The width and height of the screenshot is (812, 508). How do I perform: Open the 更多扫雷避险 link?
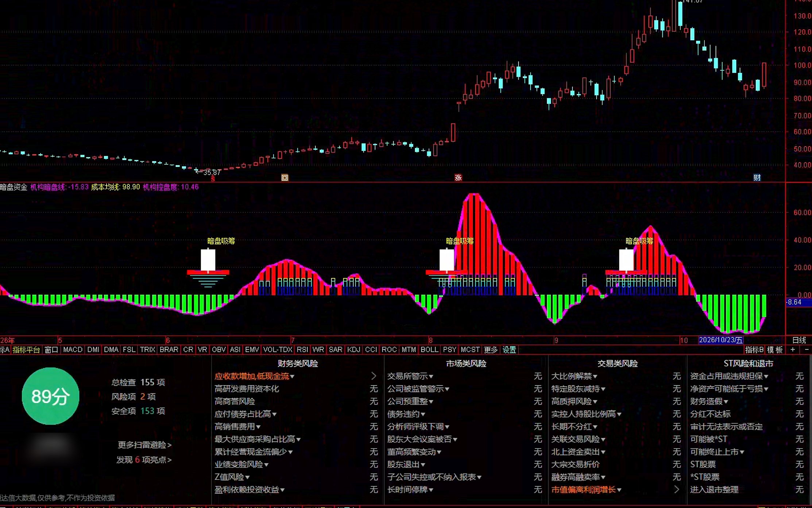click(144, 445)
